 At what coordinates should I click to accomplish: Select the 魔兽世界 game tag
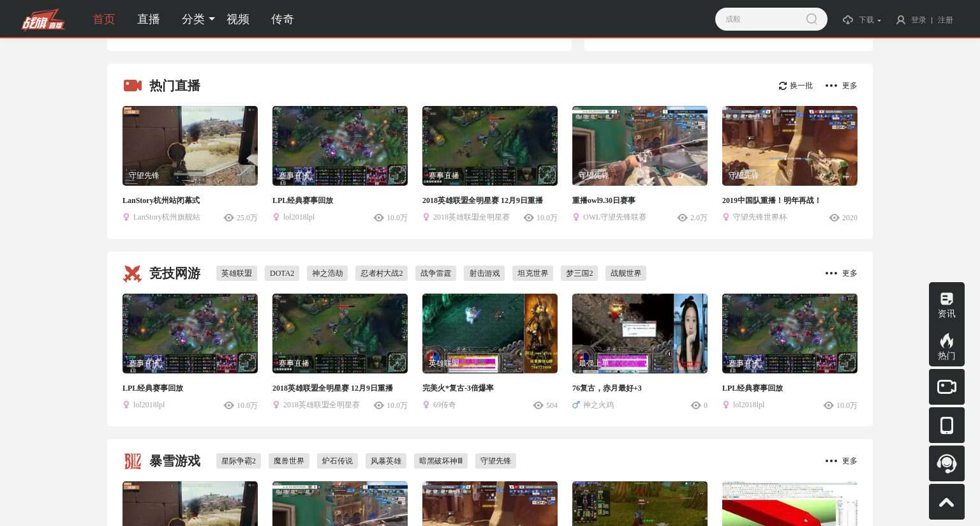click(x=289, y=461)
